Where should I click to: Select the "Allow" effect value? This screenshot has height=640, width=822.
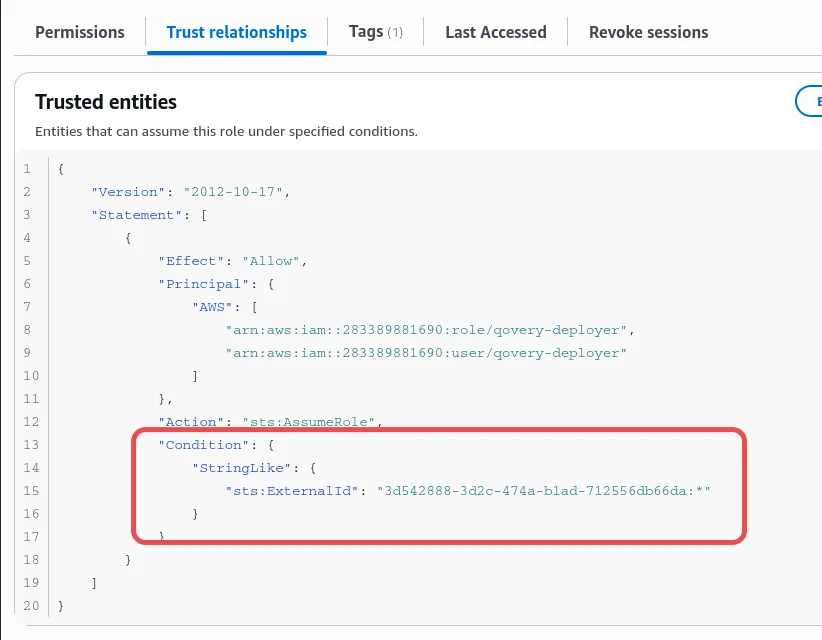click(x=271, y=261)
